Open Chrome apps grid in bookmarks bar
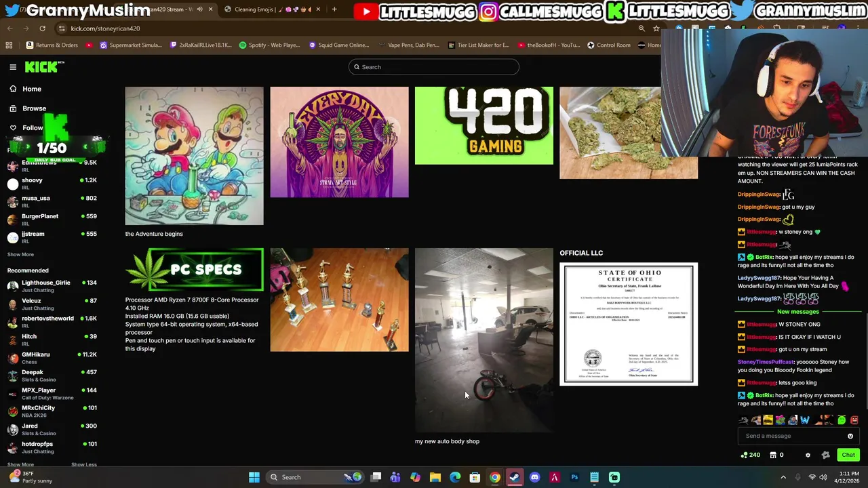This screenshot has height=488, width=868. click(x=9, y=45)
